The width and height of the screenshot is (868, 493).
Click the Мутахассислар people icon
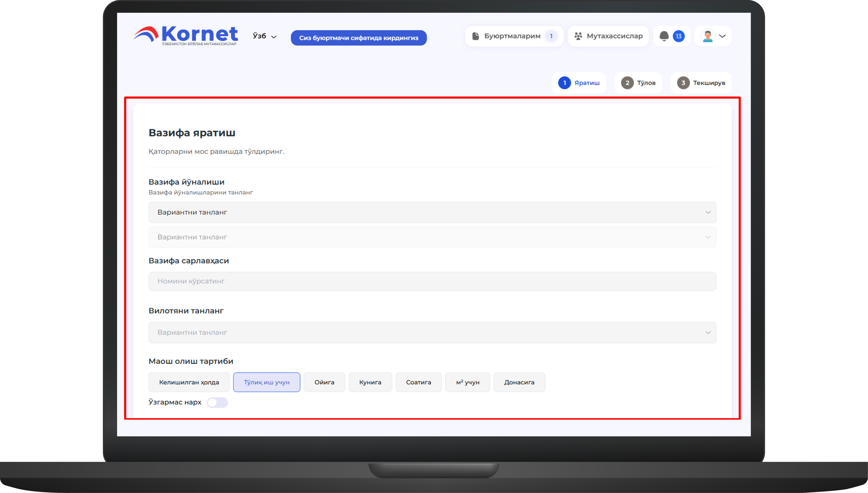(x=578, y=36)
